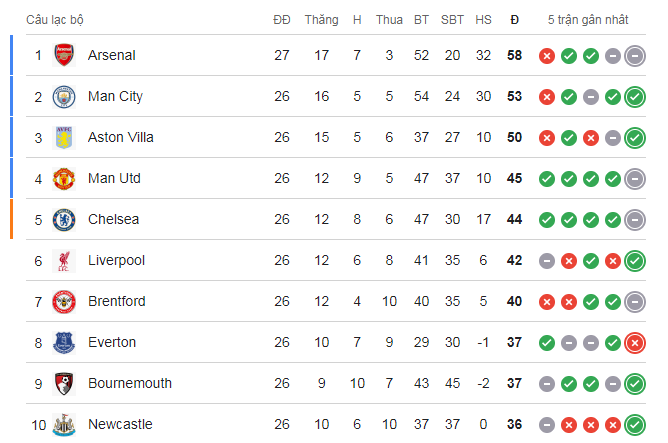This screenshot has height=443, width=668.
Task: Click Arsenal's oldest recent-match loss icon
Action: [x=547, y=55]
